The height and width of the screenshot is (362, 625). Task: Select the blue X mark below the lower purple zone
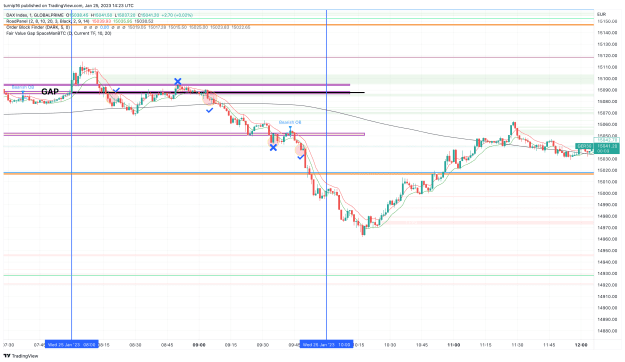click(x=273, y=148)
